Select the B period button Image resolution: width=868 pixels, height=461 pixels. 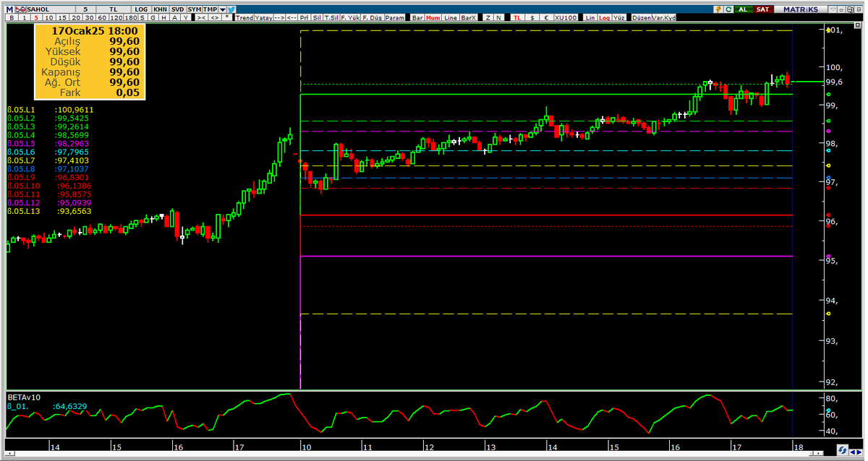click(12, 17)
